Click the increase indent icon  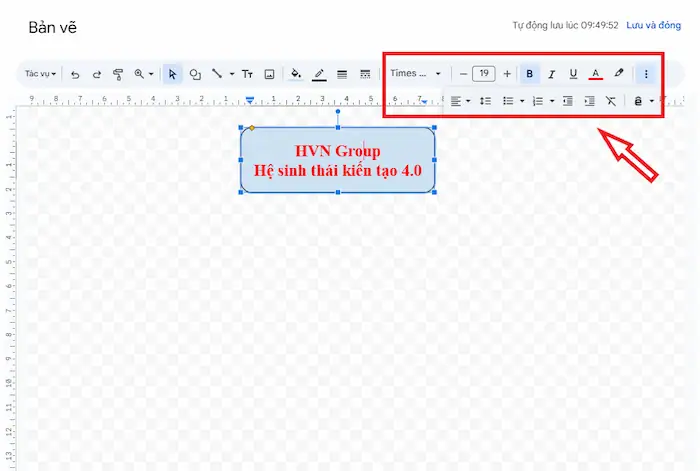590,101
